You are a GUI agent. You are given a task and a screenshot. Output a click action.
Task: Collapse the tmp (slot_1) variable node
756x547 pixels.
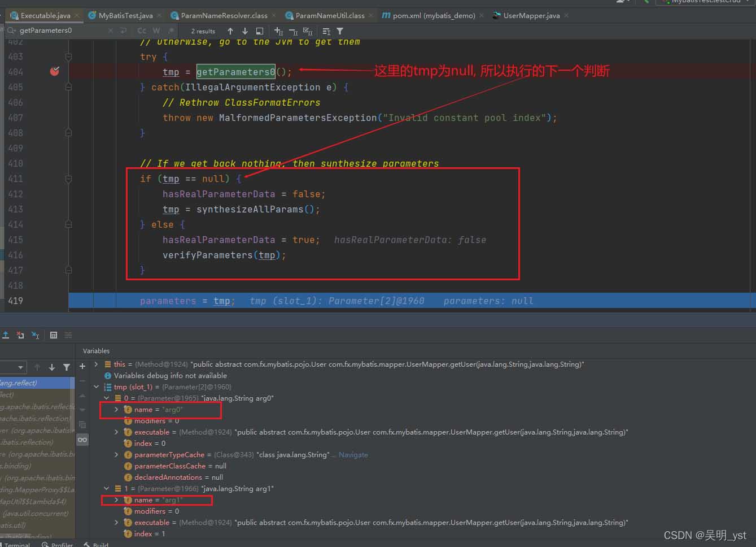click(x=96, y=387)
